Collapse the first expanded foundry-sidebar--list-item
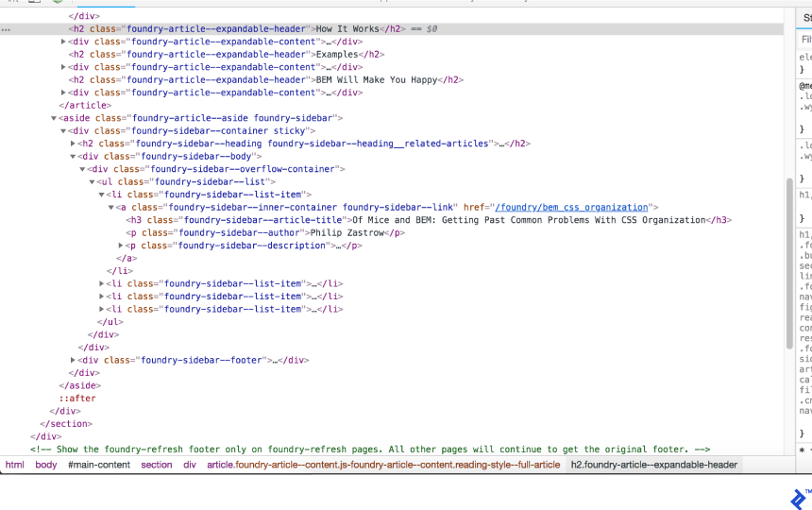Image resolution: width=812 pixels, height=510 pixels. pyautogui.click(x=102, y=195)
